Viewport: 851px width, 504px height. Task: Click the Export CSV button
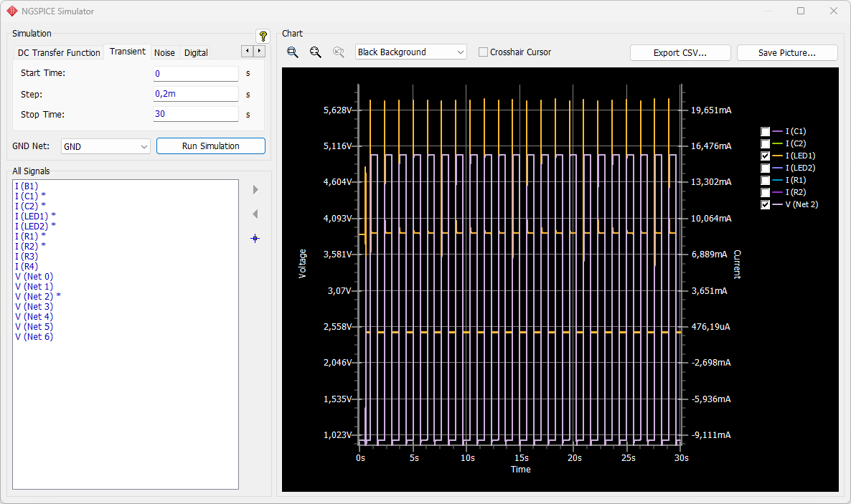coord(680,52)
